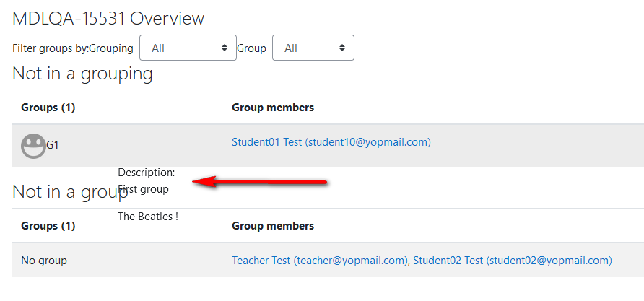Click the Not in a grouping heading
644x301 pixels.
point(82,74)
